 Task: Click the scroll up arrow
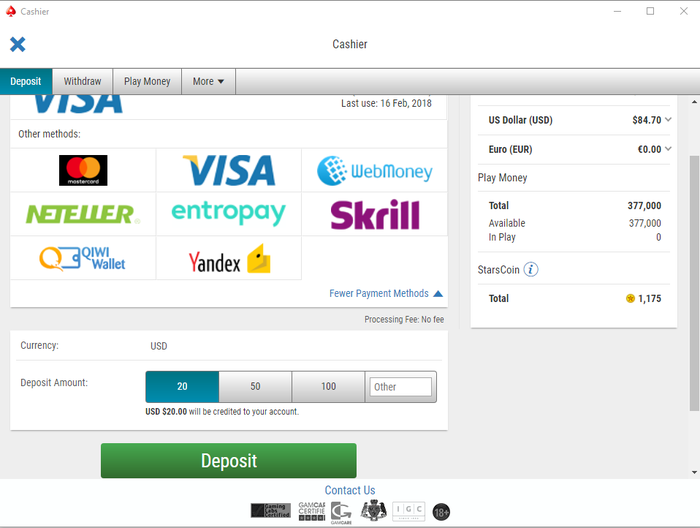(694, 102)
